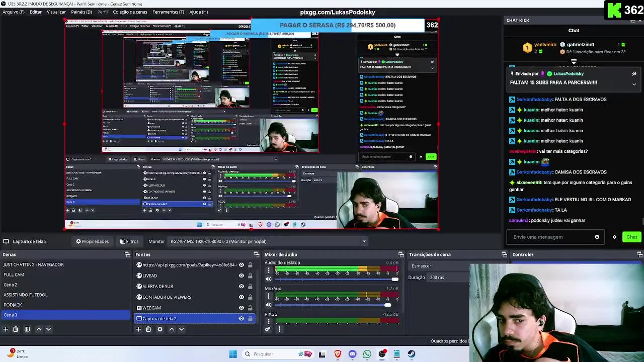Hide the ALERTA DE SUB source

click(242, 286)
